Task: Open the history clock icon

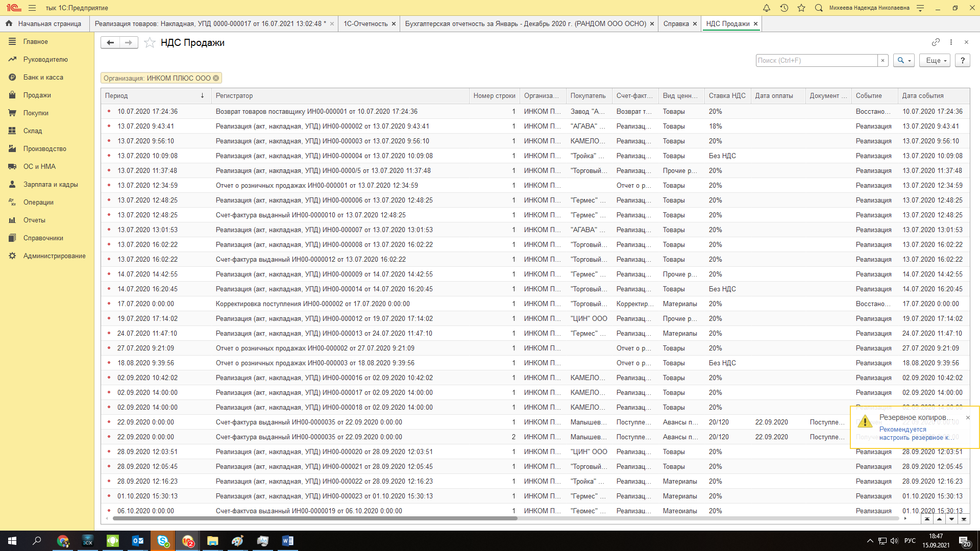Action: (x=784, y=8)
